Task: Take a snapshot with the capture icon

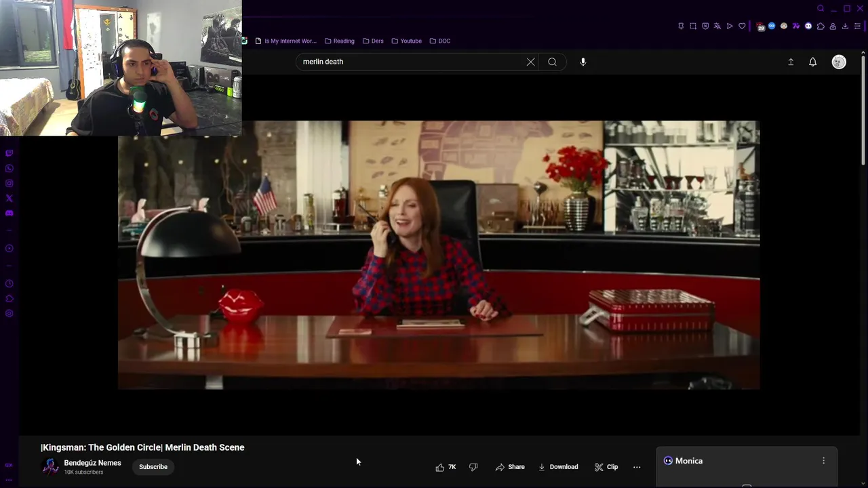Action: [693, 26]
